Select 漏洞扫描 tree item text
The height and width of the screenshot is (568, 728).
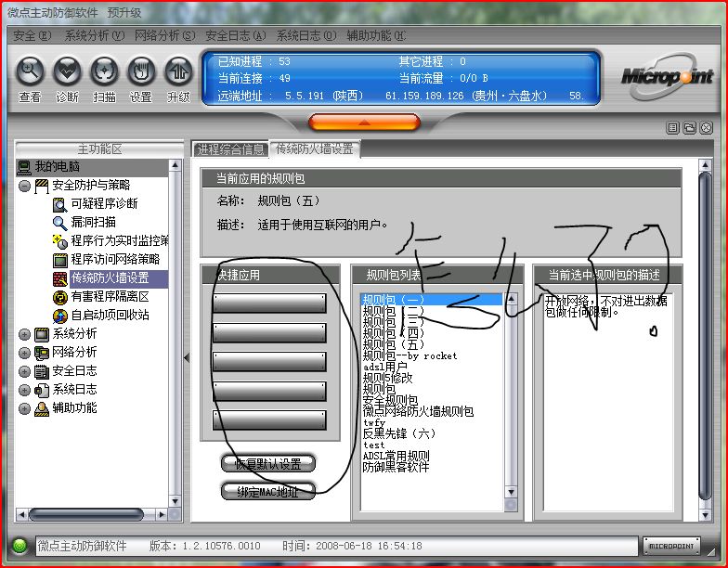coord(93,223)
